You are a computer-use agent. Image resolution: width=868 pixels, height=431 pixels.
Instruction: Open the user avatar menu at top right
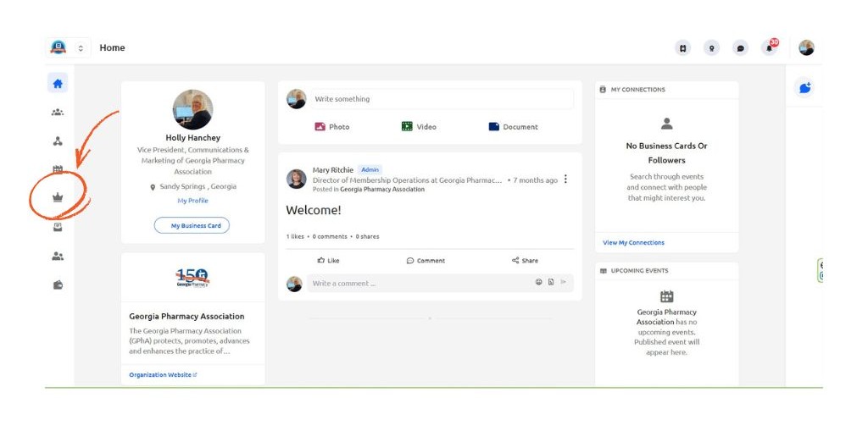pyautogui.click(x=806, y=48)
